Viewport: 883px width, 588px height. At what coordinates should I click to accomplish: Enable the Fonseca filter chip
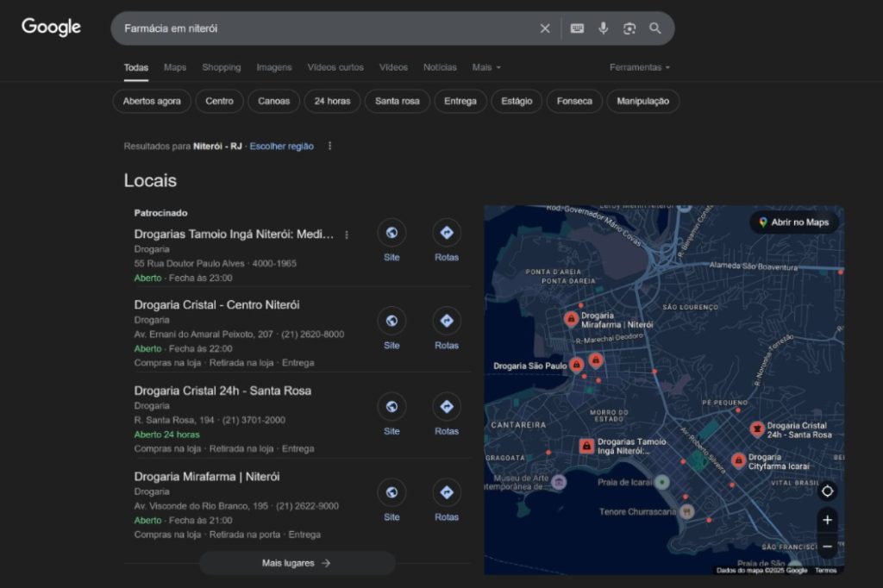[x=574, y=102]
